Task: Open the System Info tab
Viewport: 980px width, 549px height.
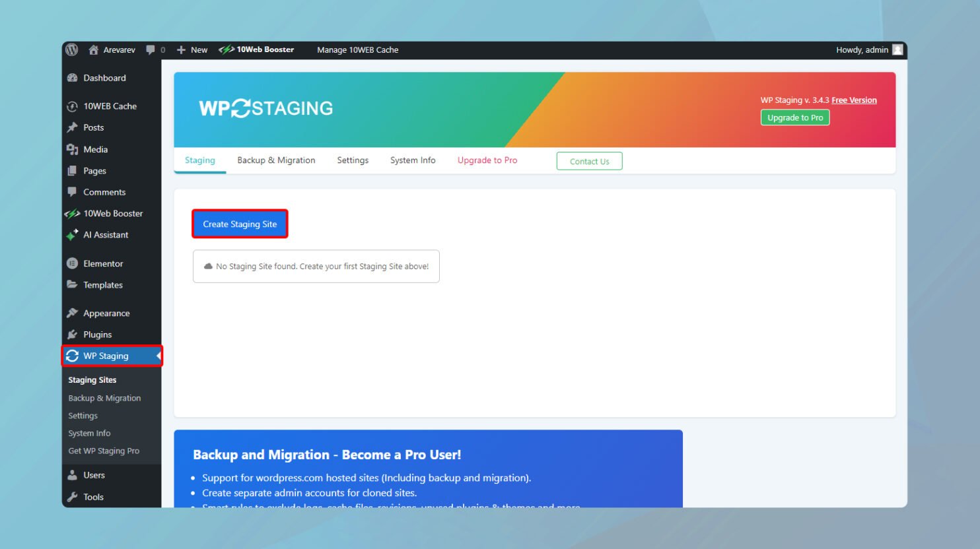Action: 412,160
